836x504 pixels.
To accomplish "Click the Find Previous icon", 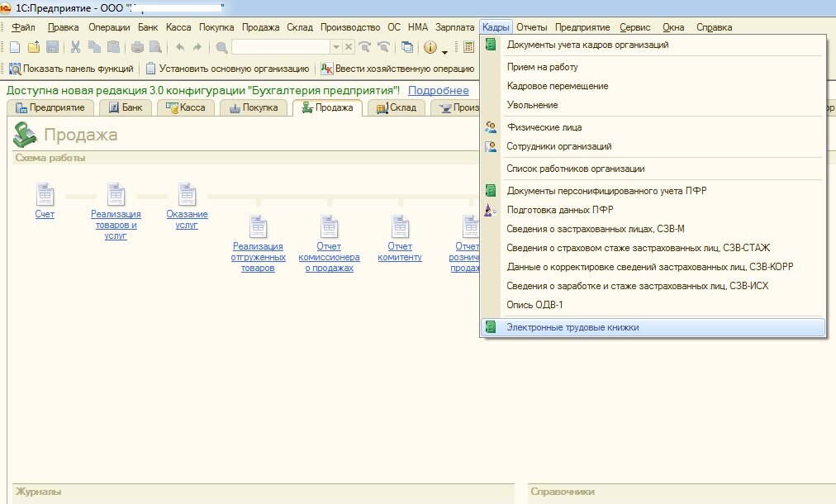I will click(x=383, y=47).
